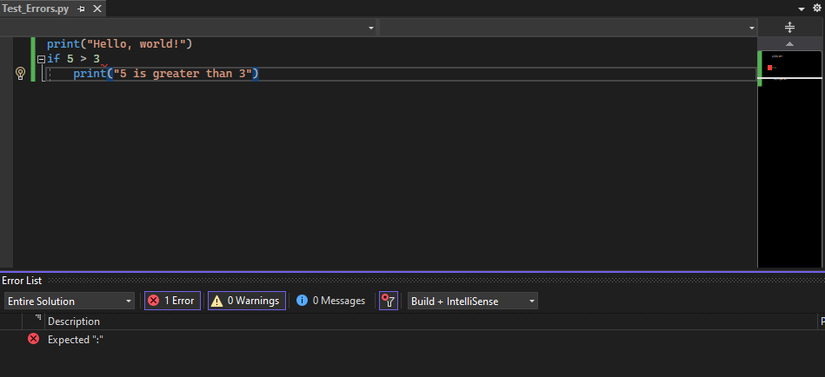Click the split editor window icon

coord(790,27)
